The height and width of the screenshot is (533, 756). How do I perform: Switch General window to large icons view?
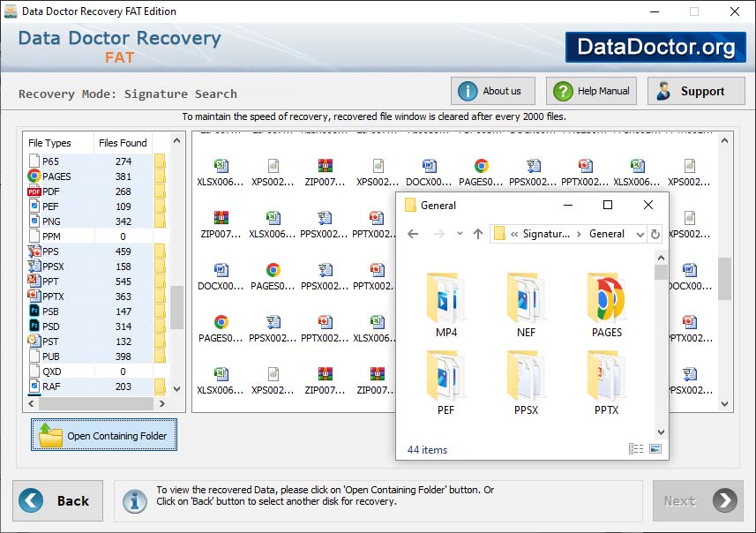(655, 449)
